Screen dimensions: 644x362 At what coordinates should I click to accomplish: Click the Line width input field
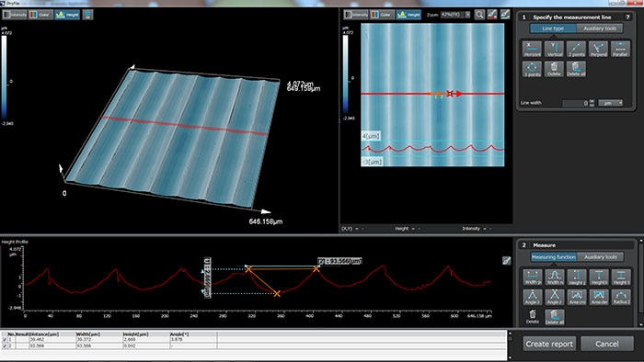(575, 103)
